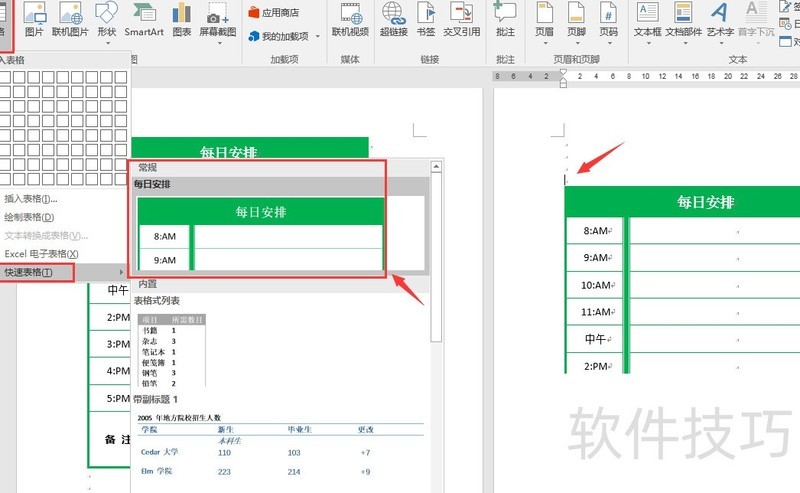Click the 图片 (Picture) insert icon
The image size is (800, 493).
(34, 18)
